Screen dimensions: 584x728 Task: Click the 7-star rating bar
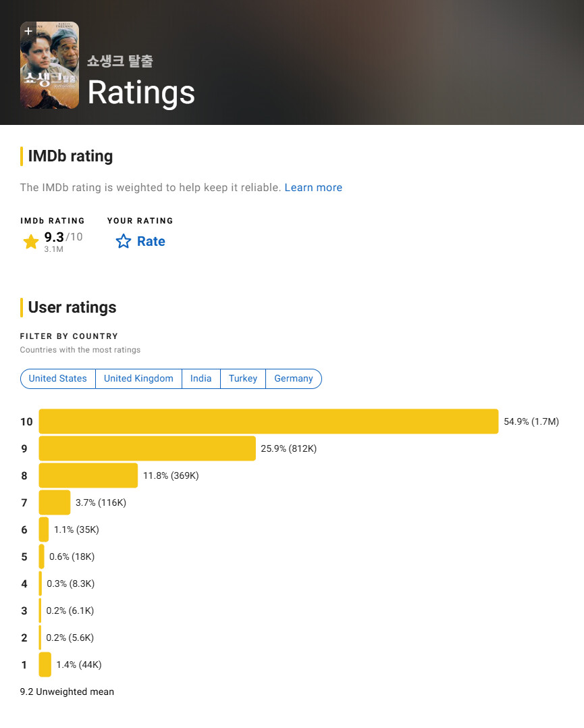[x=55, y=502]
